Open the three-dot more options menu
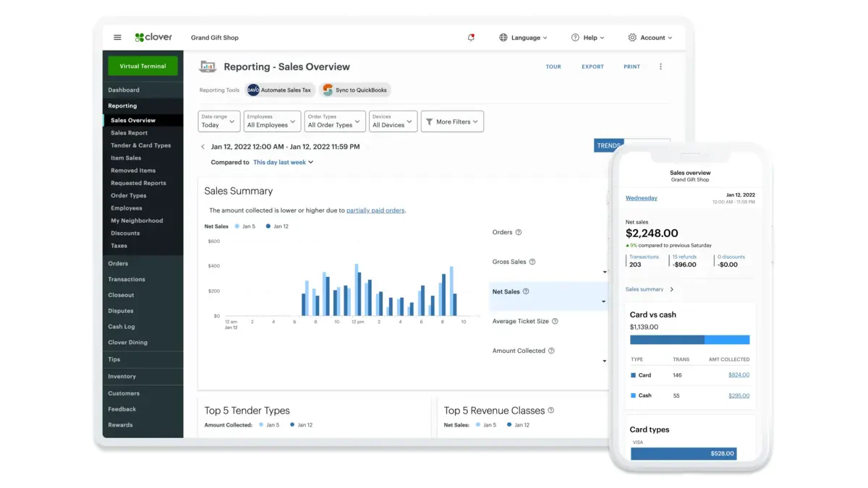The image size is (868, 488). coord(660,67)
